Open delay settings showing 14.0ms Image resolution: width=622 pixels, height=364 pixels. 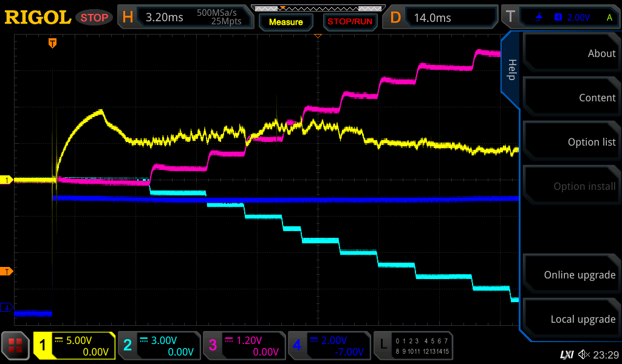[x=442, y=18]
